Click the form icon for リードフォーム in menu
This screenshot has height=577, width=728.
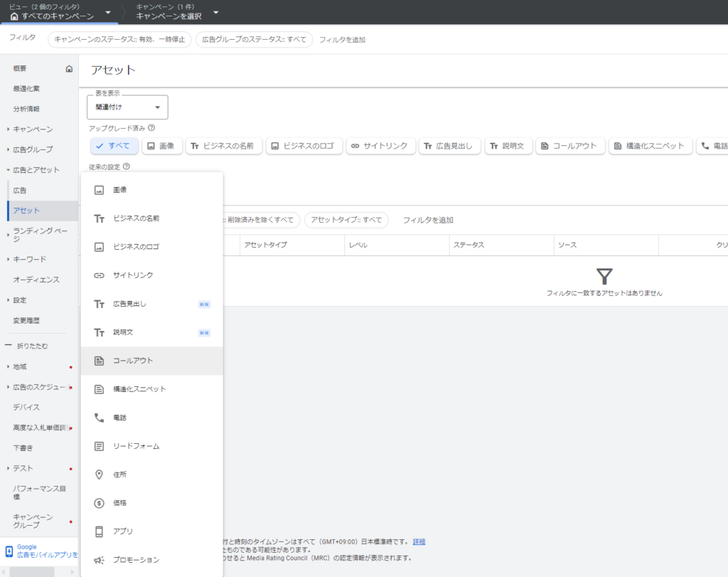pos(99,446)
